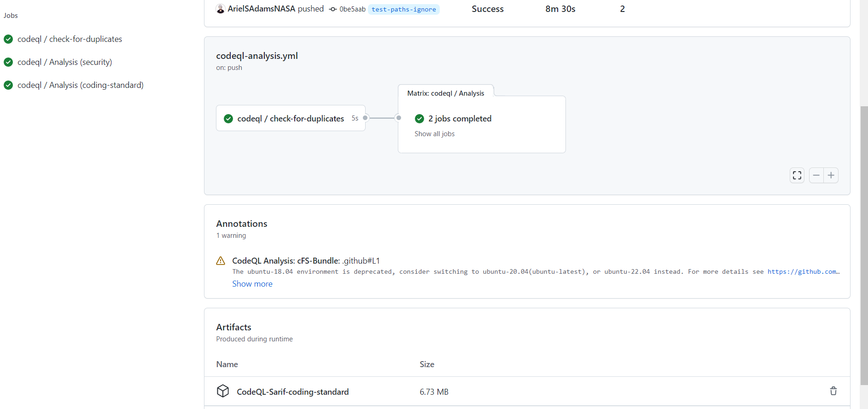Click the annotation warning triangle icon
The width and height of the screenshot is (868, 409).
[x=221, y=261]
